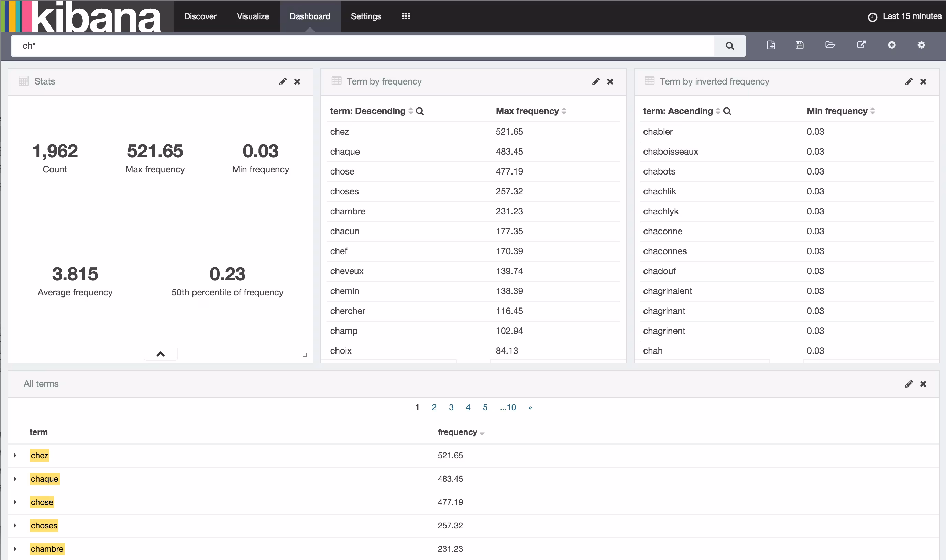Open the Load Saved Dashboard folder icon
Screen dimensions: 946x560
[x=830, y=45]
